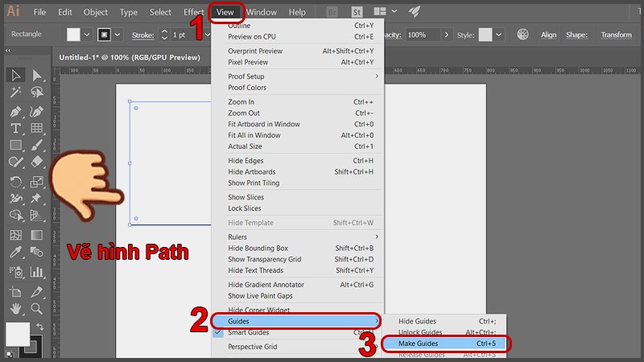Select the Magic Wand tool
This screenshot has height=362, width=644.
click(15, 93)
